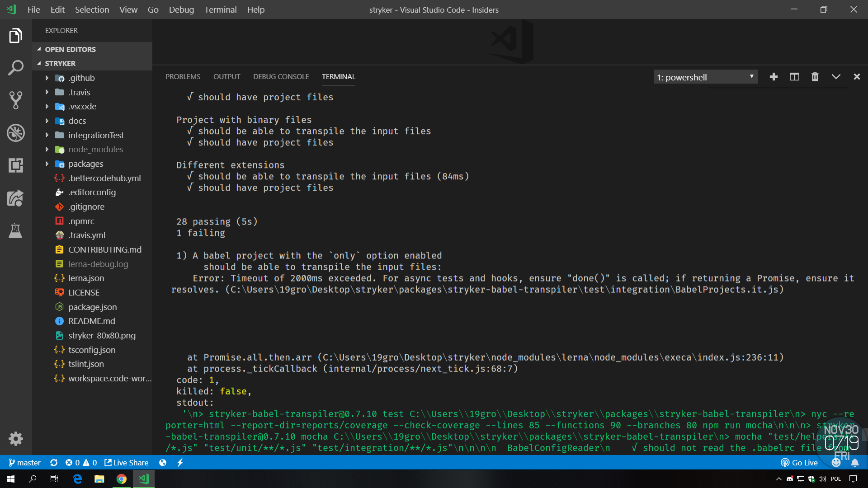Open the Source Control view

pyautogui.click(x=16, y=100)
